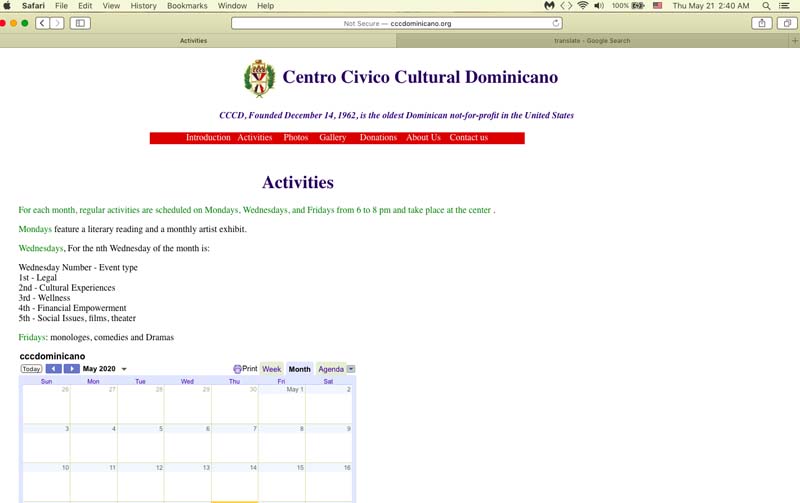The height and width of the screenshot is (503, 800).
Task: Open the Safari application menu
Action: click(x=33, y=6)
